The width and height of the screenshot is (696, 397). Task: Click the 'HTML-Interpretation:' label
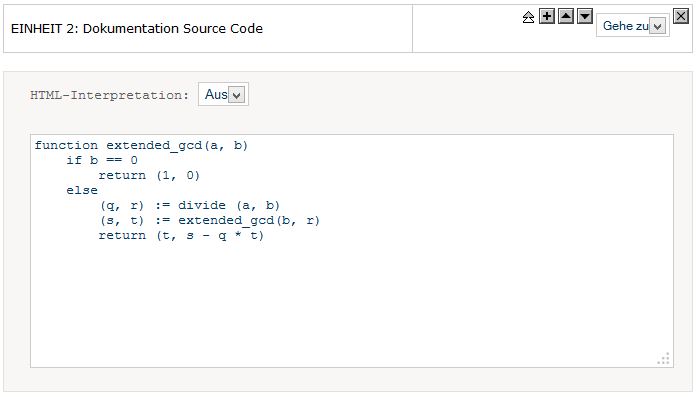[109, 95]
